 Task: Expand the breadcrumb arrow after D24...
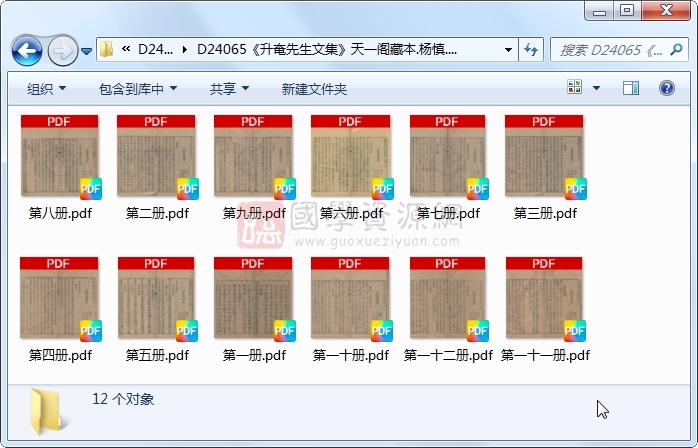tap(184, 49)
